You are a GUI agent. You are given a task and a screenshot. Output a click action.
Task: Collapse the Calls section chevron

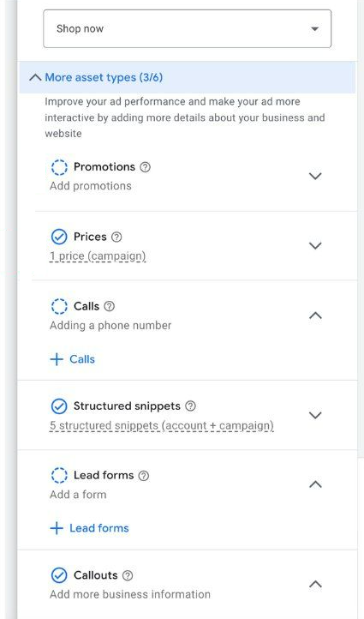[x=315, y=315]
